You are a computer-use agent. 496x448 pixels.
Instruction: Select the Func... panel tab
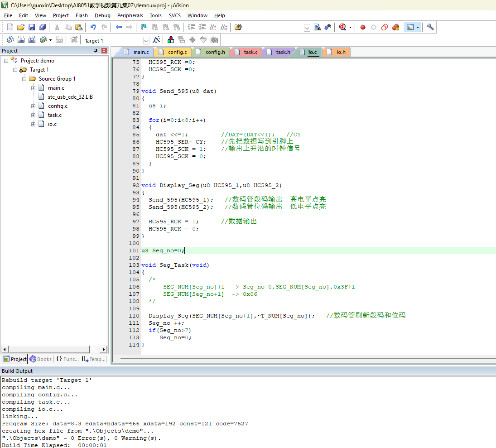(67, 359)
